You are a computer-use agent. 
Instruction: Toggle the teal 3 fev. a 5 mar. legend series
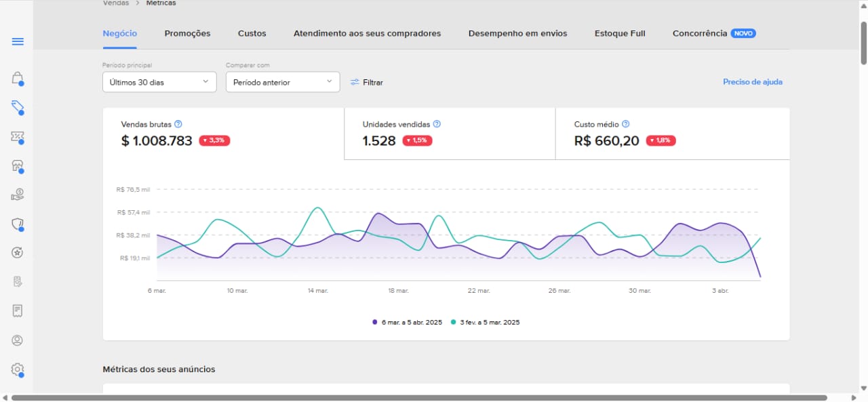486,322
